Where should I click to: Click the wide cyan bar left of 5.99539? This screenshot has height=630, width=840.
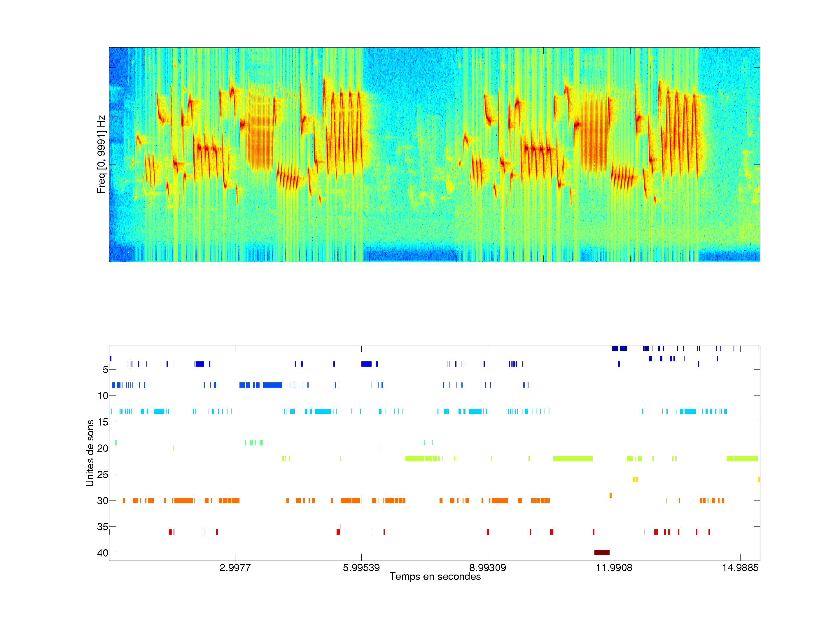tap(323, 411)
